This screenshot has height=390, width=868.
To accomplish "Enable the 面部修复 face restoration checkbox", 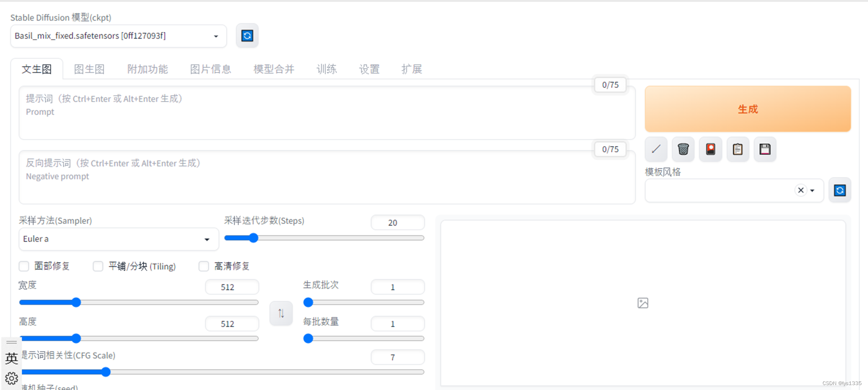I will click(x=24, y=266).
